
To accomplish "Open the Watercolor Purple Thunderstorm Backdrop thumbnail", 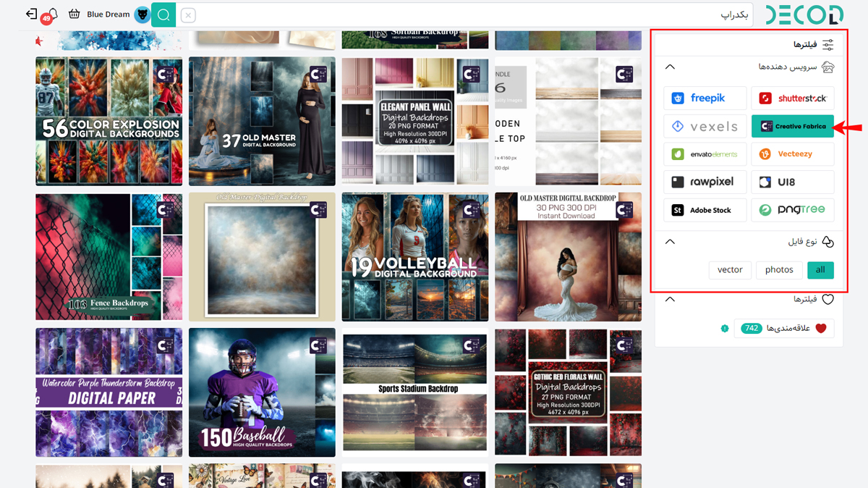I will (x=109, y=392).
